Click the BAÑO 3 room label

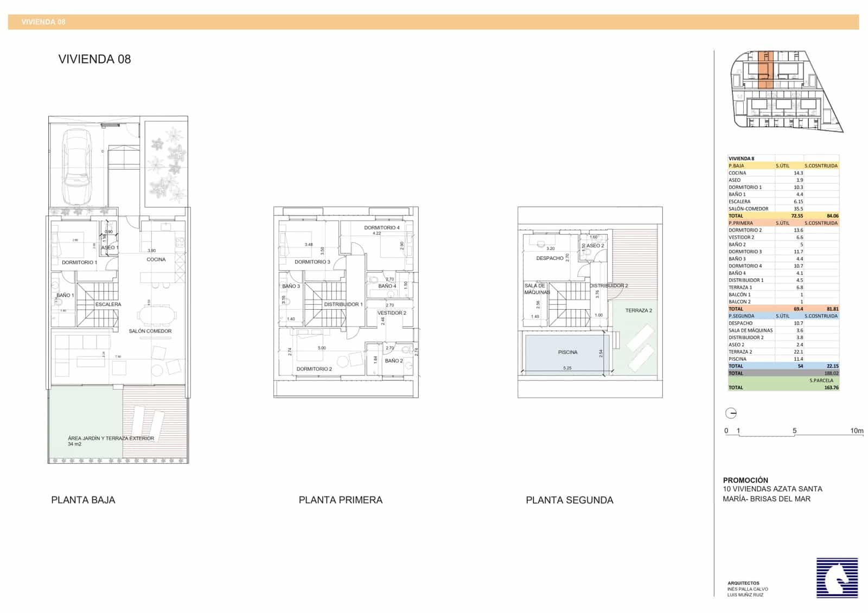click(x=291, y=286)
